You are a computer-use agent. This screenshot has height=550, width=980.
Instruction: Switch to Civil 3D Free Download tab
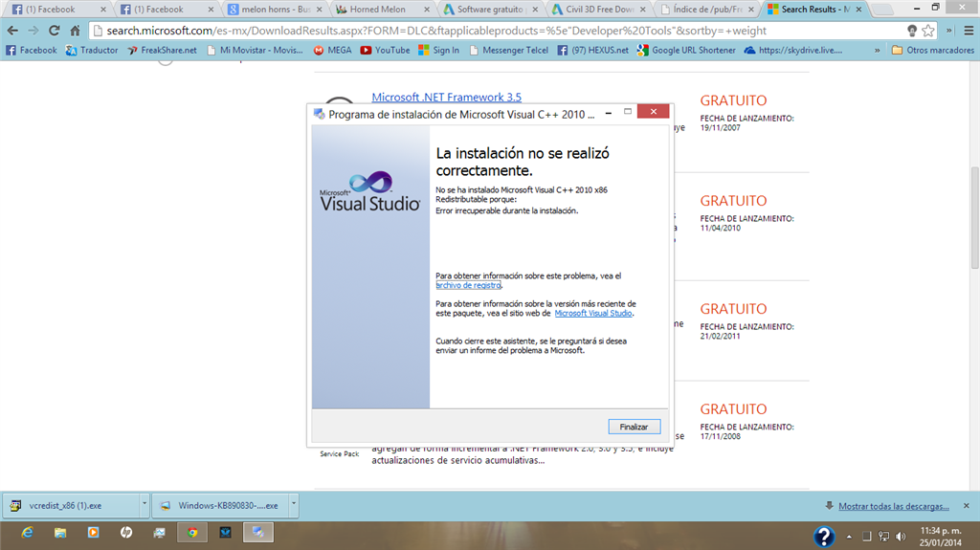[x=598, y=10]
